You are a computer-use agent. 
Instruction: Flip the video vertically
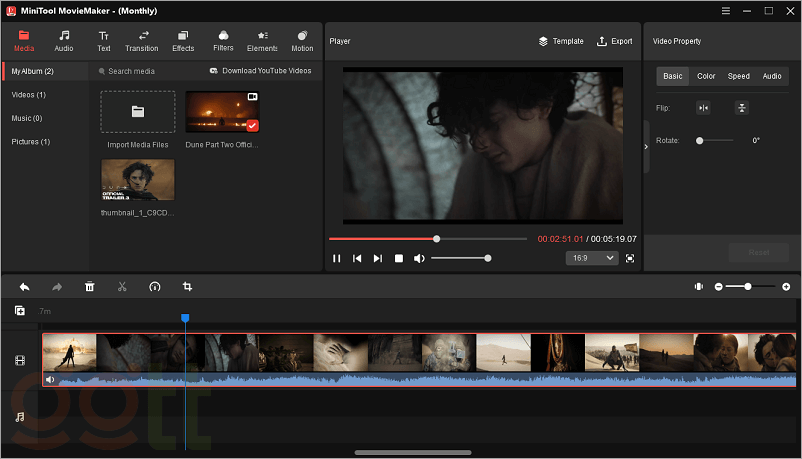741,108
